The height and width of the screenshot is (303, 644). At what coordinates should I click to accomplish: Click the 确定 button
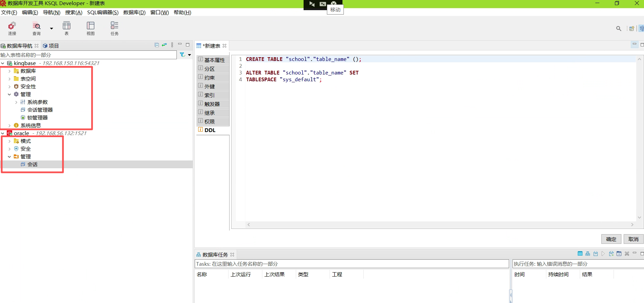pos(611,239)
